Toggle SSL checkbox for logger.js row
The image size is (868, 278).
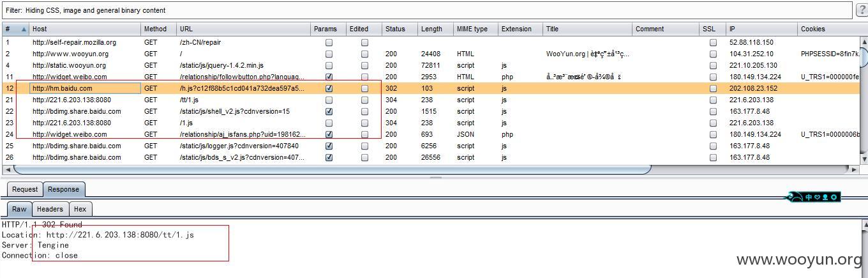(x=713, y=146)
